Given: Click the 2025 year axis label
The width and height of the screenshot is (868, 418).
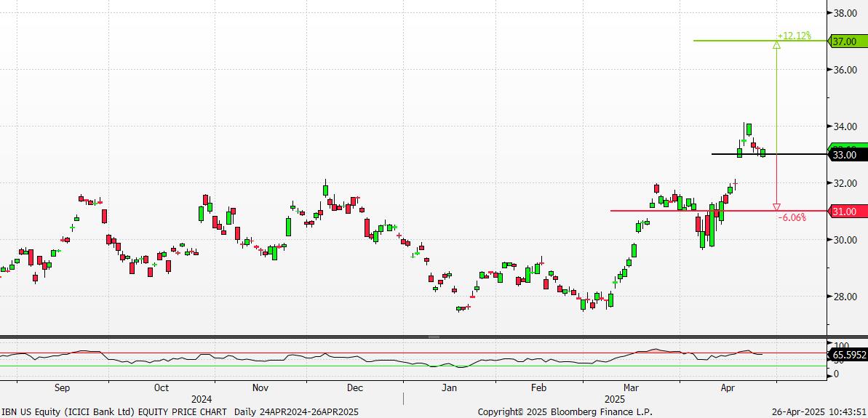Looking at the screenshot, I should [615, 399].
